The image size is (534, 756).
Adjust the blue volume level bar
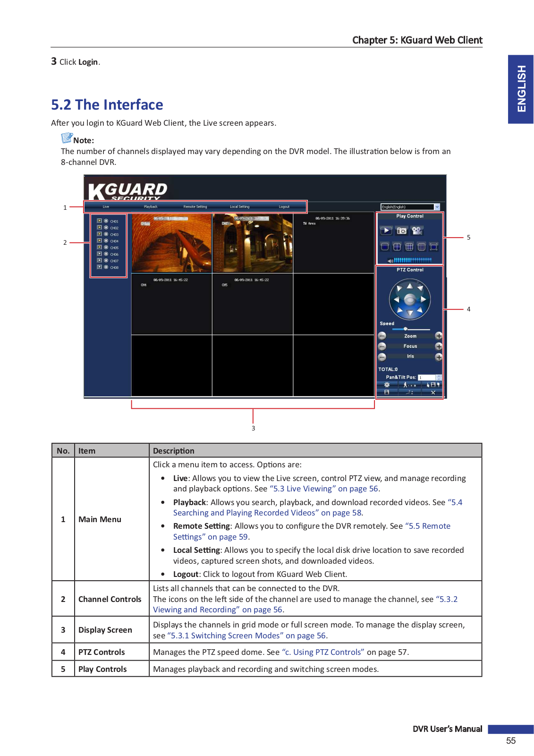(x=413, y=260)
